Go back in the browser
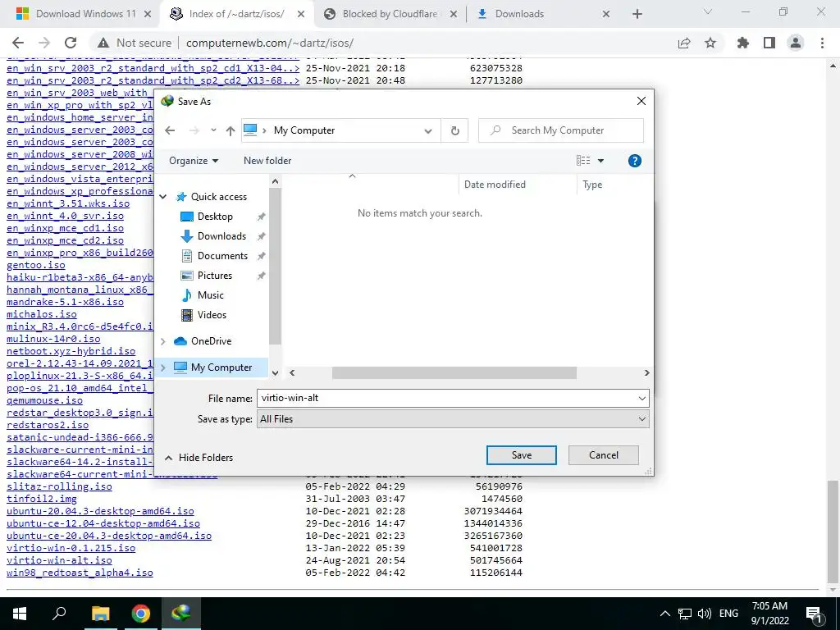 coord(18,43)
